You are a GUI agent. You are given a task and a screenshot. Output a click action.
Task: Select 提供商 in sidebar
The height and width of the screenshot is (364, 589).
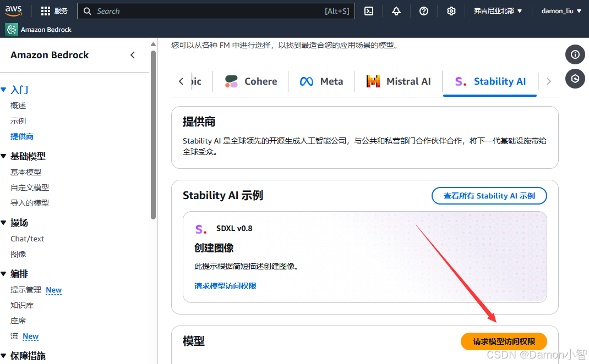coord(22,136)
